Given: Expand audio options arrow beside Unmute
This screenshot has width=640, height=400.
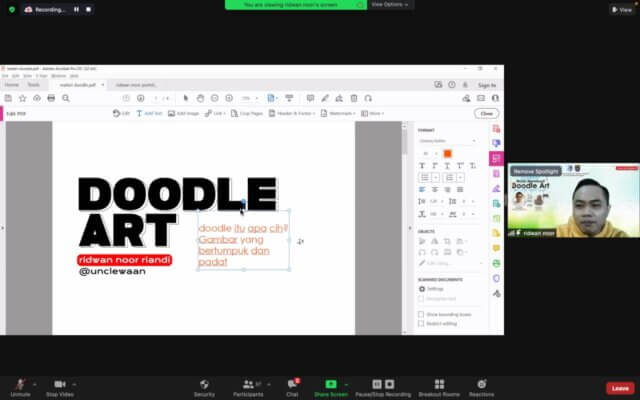Looking at the screenshot, I should tap(35, 384).
